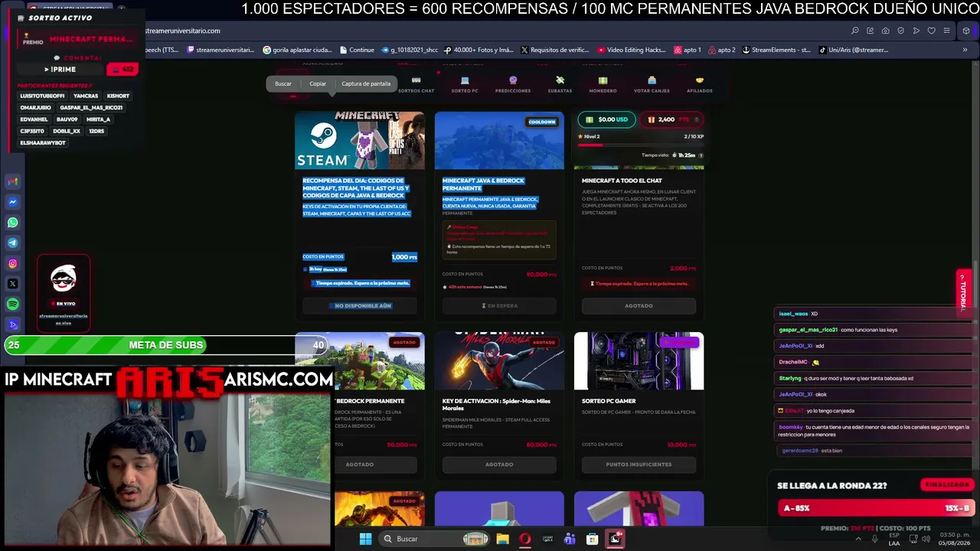Image resolution: width=980 pixels, height=551 pixels.
Task: Open WhatsApp in the browser sidebar
Action: point(12,223)
